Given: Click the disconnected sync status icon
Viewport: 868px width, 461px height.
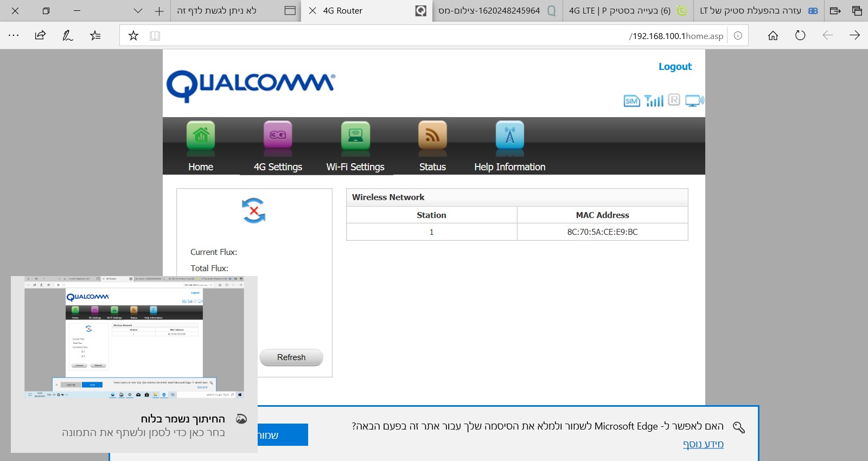Looking at the screenshot, I should 254,210.
